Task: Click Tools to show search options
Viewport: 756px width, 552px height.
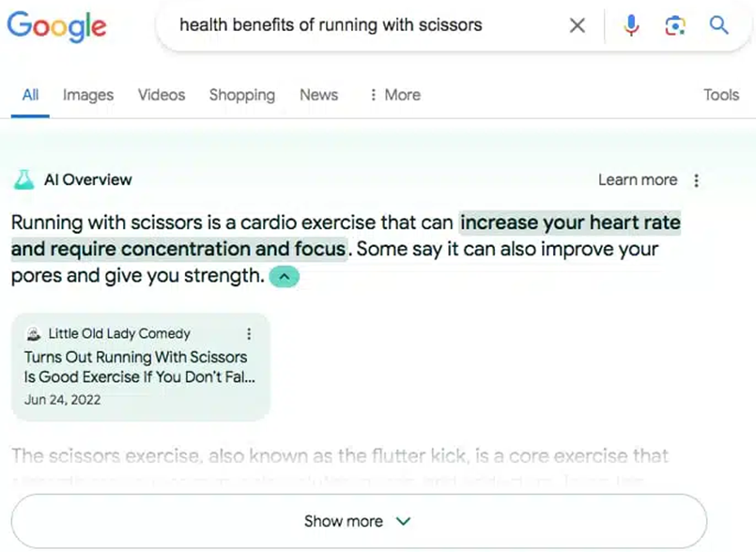Action: pos(721,95)
